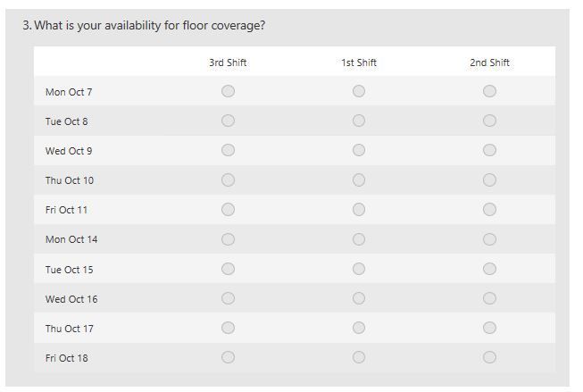Viewport: 583px width, 392px height.
Task: Pick 2nd Shift for Wed Oct 16
Action: (489, 298)
